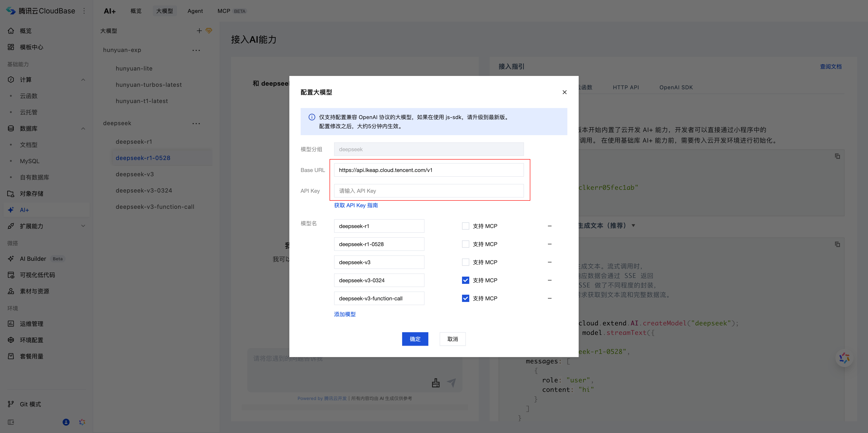Click the floating AI assistant button
Screen dimensions: 868x433
[x=844, y=358]
